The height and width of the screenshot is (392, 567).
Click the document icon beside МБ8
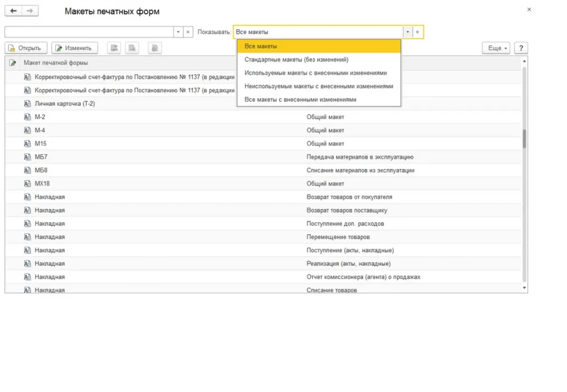27,171
